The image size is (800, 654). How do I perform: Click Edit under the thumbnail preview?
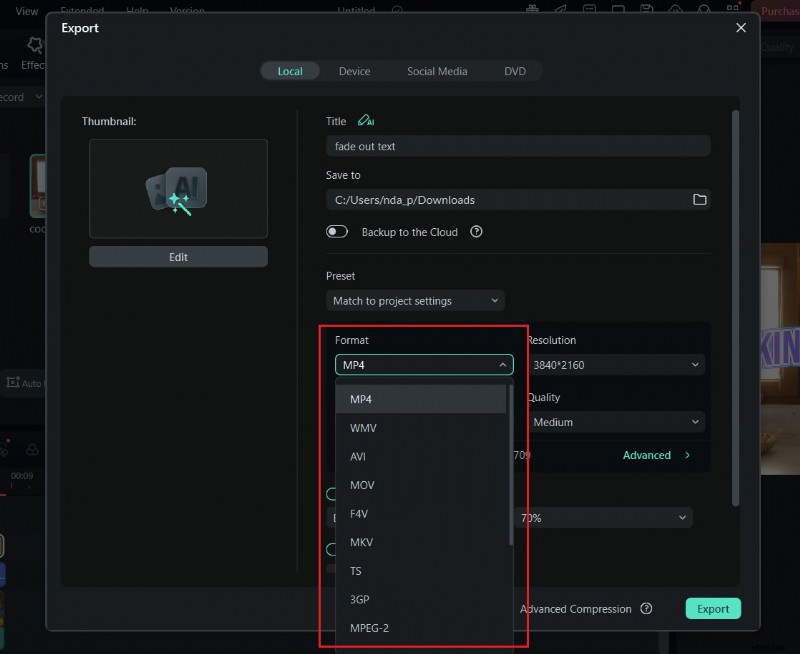[x=178, y=256]
